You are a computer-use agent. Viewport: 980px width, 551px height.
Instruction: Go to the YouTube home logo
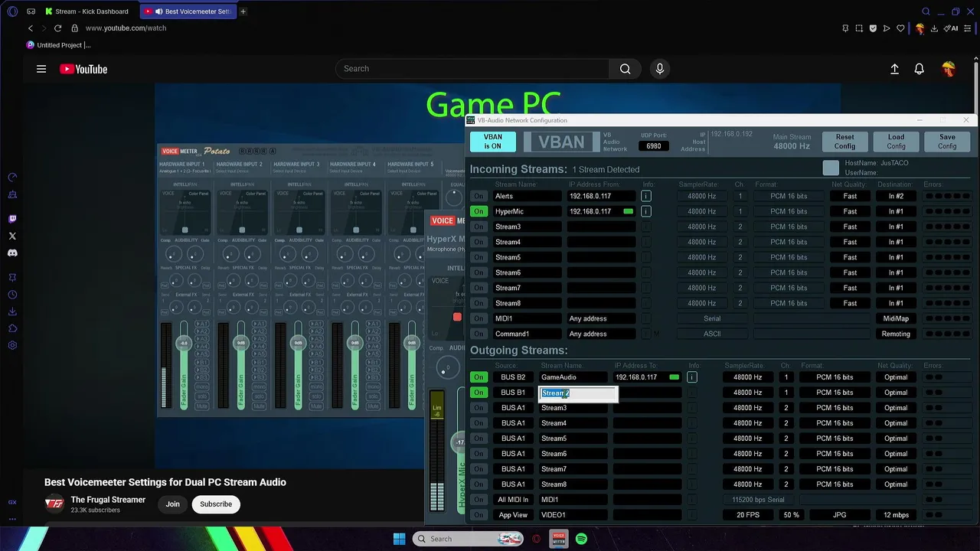[x=83, y=69]
